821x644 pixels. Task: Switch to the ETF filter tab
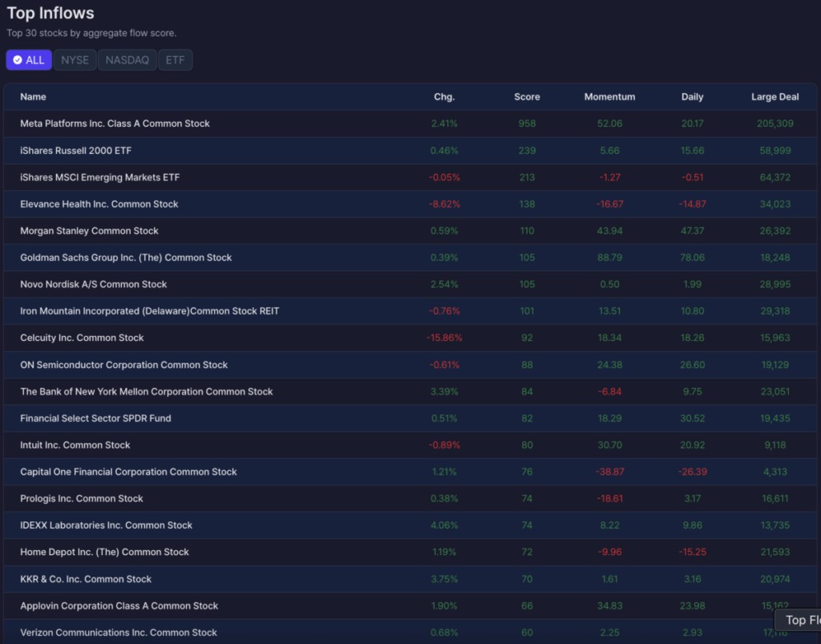coord(175,59)
